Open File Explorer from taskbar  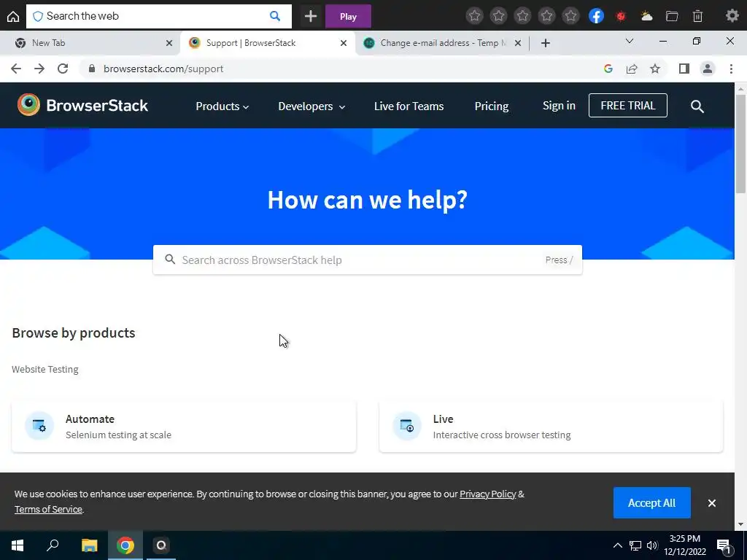pyautogui.click(x=89, y=545)
